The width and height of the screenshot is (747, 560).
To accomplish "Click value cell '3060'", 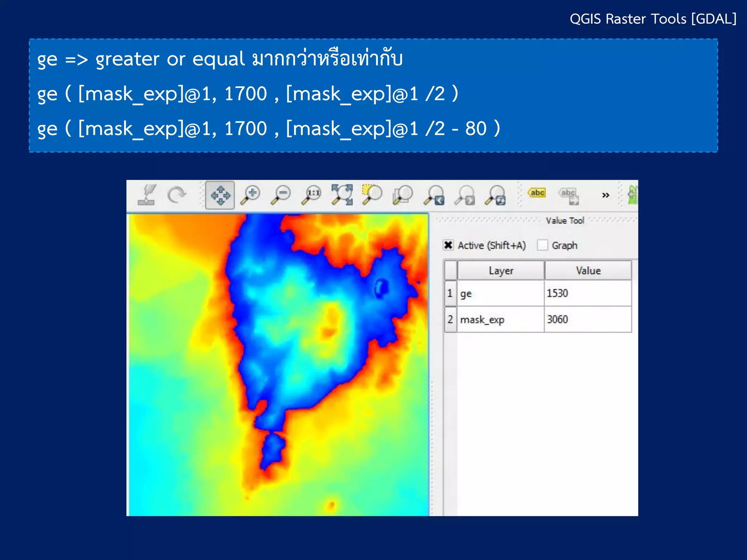I will coord(588,319).
